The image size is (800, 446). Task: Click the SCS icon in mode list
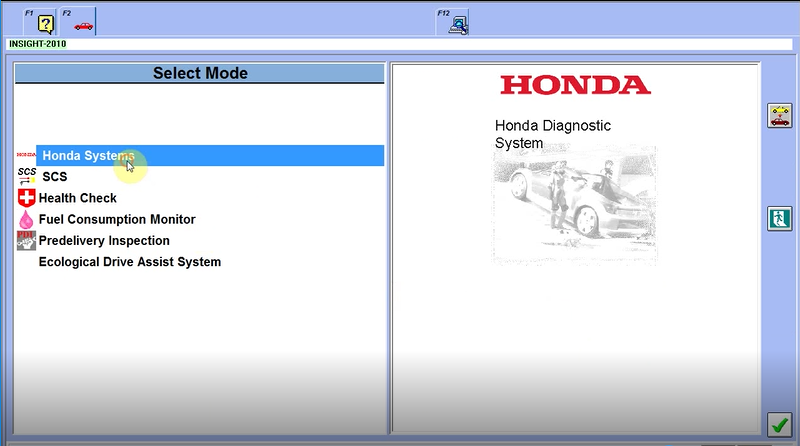pos(27,176)
